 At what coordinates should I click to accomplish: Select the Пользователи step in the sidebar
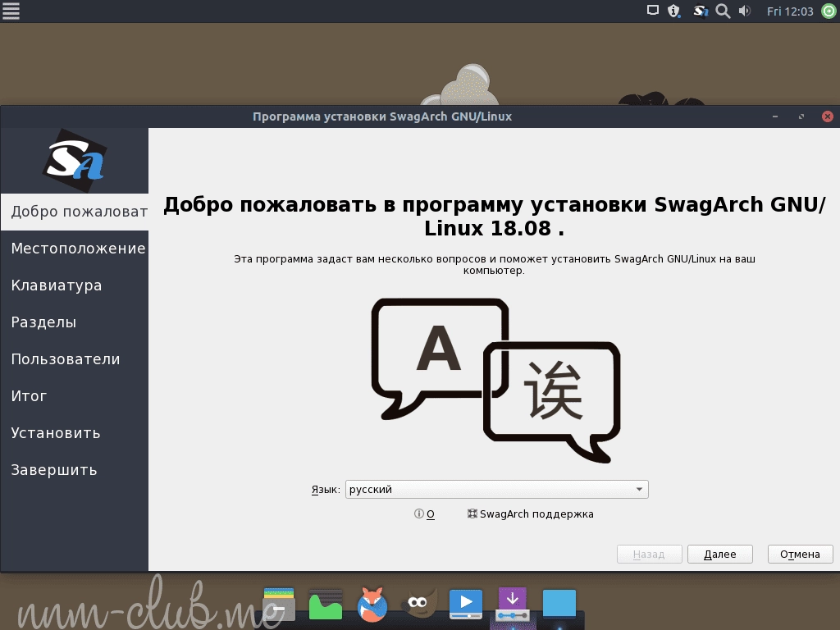point(75,359)
